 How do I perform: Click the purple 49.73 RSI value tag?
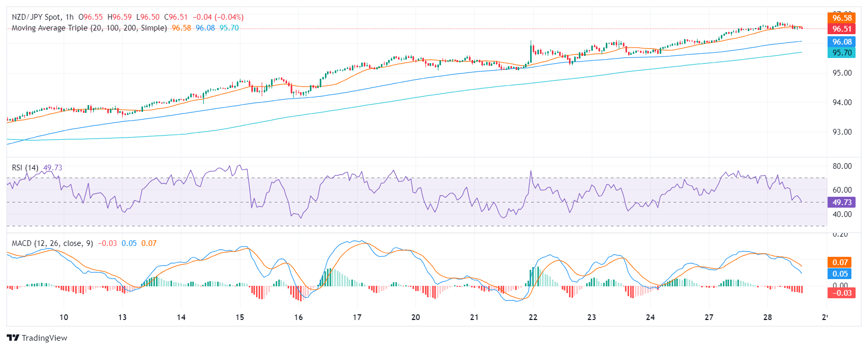842,202
